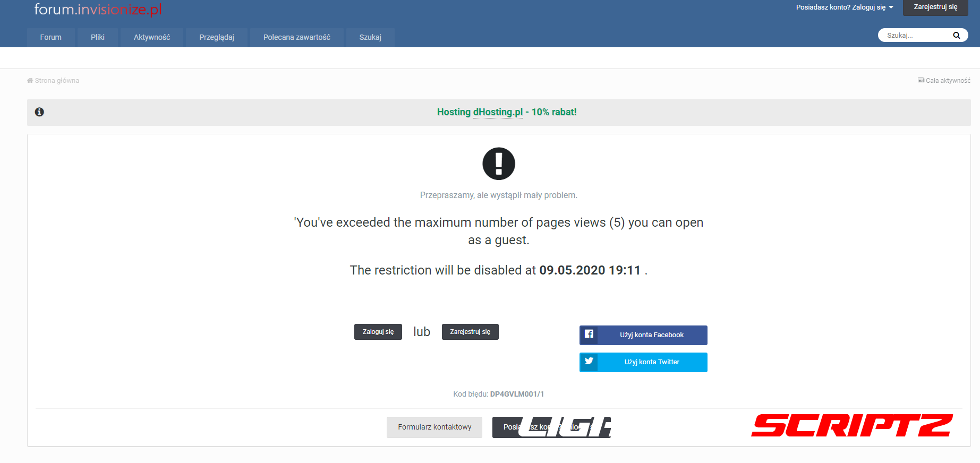Click the info icon in hosting banner

pos(39,112)
